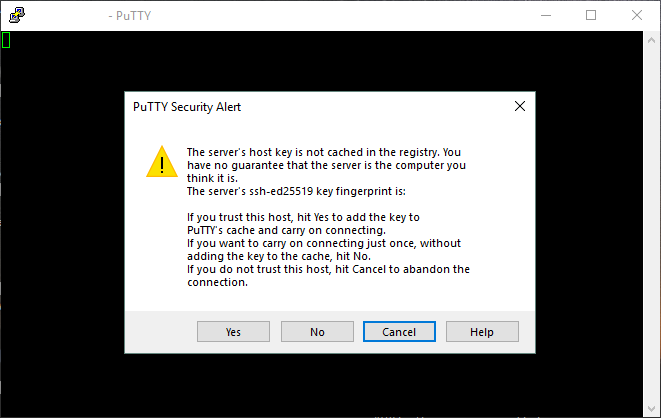Screen dimensions: 661x418
Task: Click the yellow warning triangle icon
Action: point(161,162)
